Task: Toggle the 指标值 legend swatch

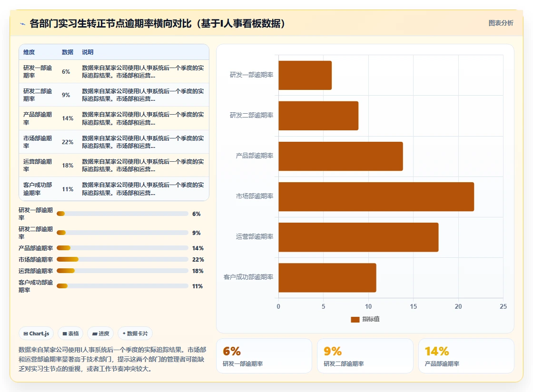Action: coord(355,319)
